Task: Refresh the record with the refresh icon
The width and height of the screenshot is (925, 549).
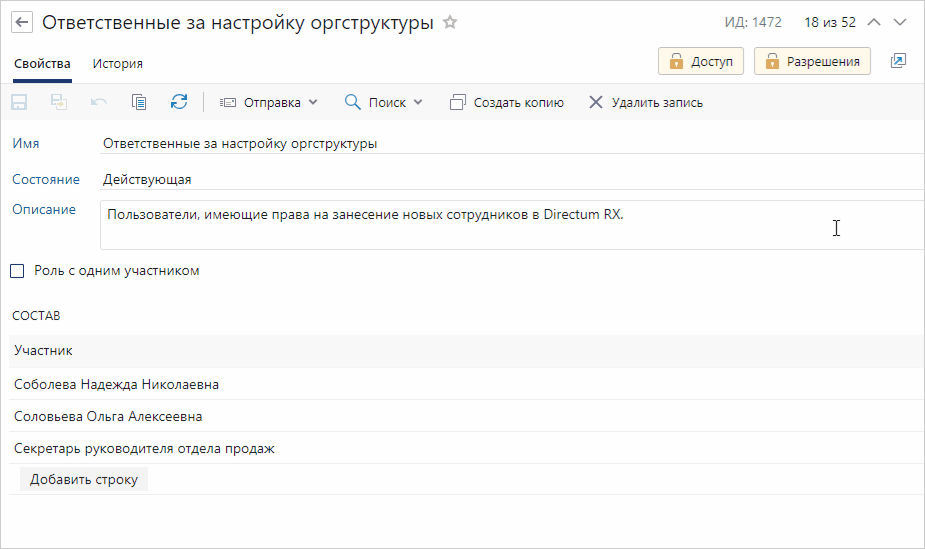Action: [x=179, y=102]
